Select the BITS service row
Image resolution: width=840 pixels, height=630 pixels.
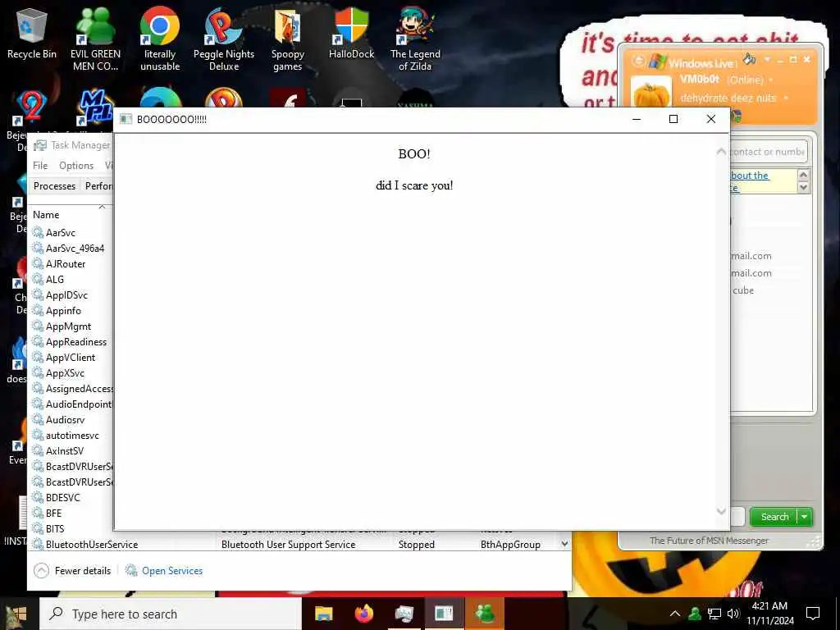[x=72, y=528]
